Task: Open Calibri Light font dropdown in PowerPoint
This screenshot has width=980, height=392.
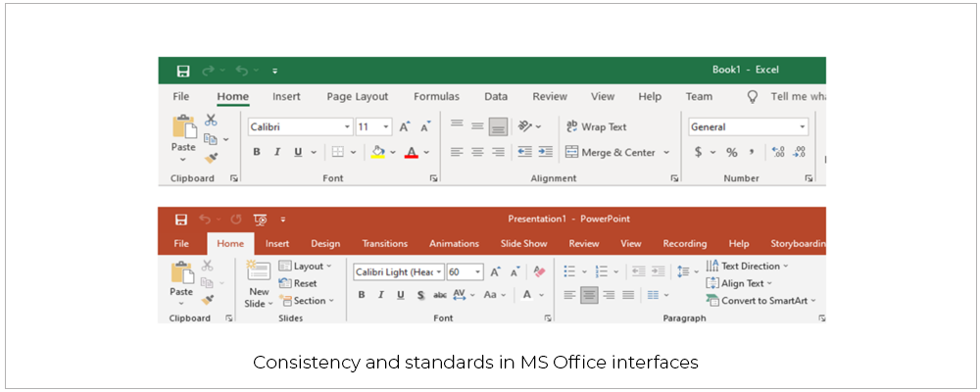Action: tap(439, 272)
